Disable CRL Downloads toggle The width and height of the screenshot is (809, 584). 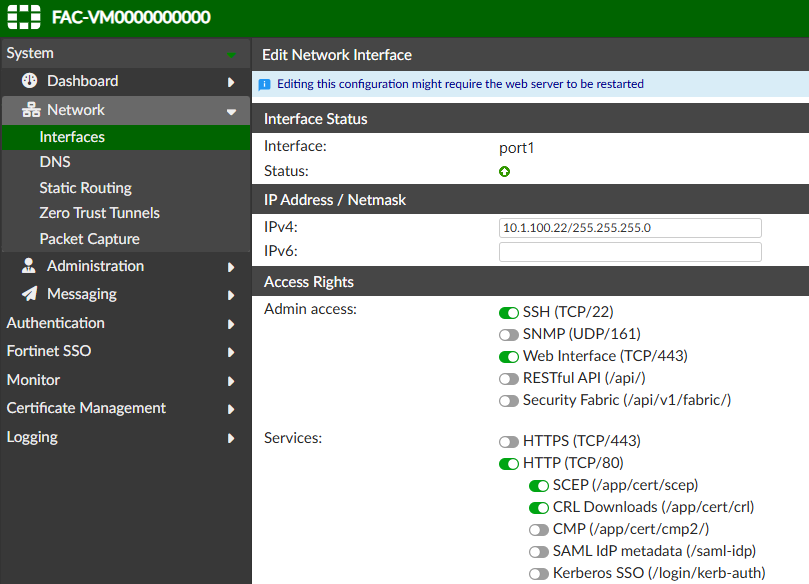pyautogui.click(x=539, y=508)
